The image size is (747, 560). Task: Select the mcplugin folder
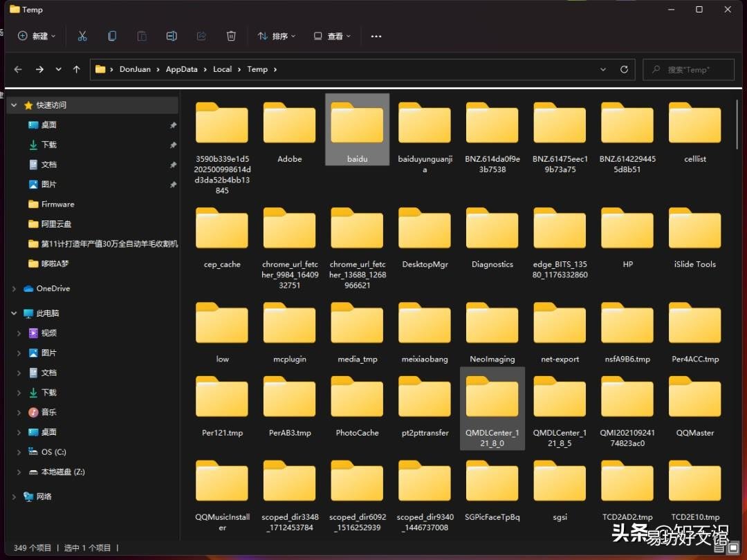point(290,333)
